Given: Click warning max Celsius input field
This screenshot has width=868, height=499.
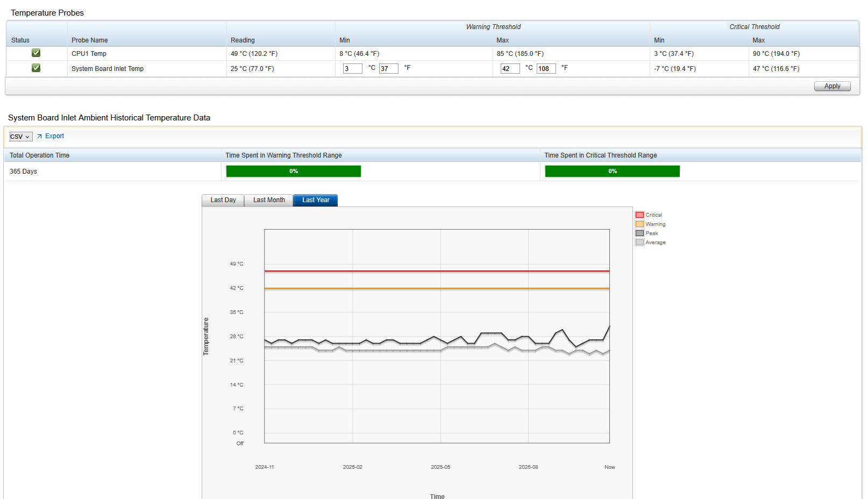Looking at the screenshot, I should pos(510,68).
